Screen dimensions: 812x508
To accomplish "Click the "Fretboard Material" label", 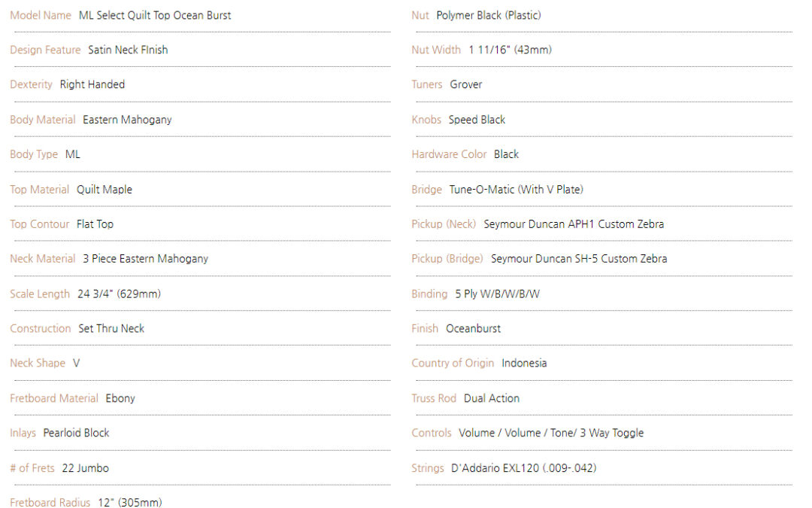I will (54, 399).
